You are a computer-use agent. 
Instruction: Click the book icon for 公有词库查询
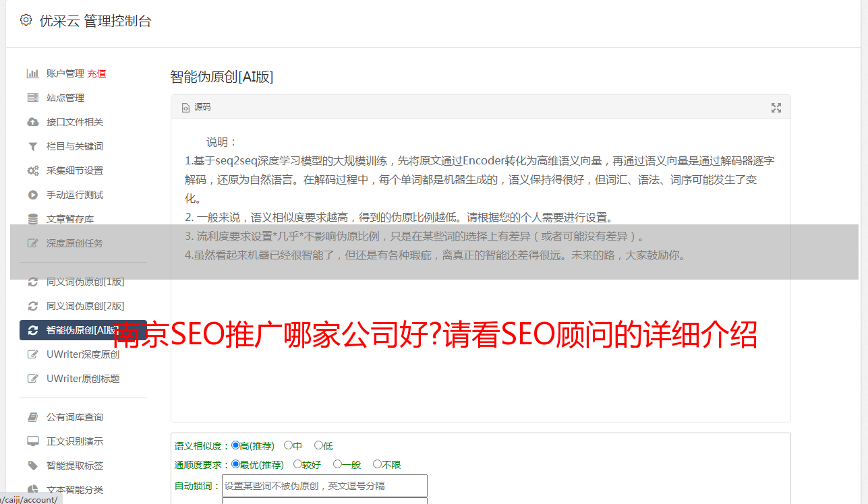click(x=32, y=417)
